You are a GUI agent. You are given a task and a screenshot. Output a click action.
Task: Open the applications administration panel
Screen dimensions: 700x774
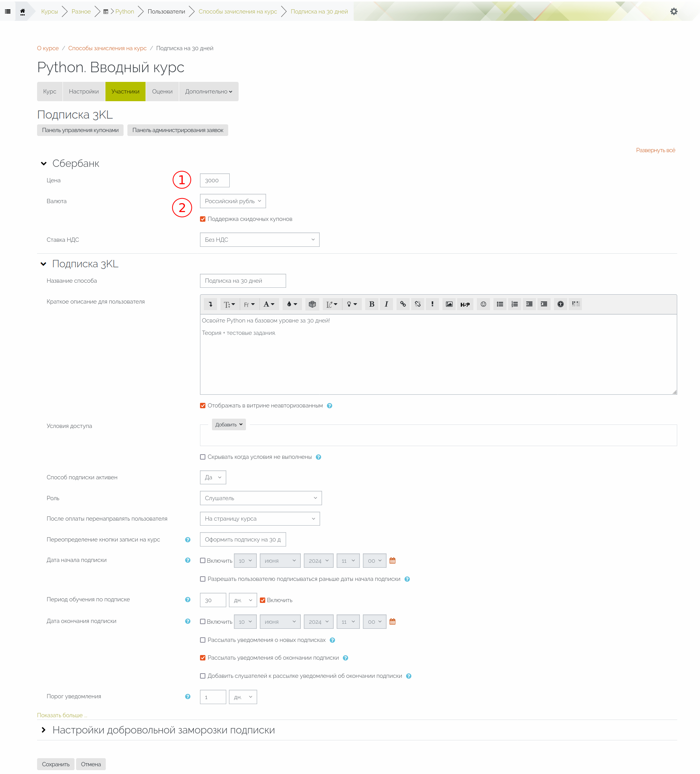point(178,130)
